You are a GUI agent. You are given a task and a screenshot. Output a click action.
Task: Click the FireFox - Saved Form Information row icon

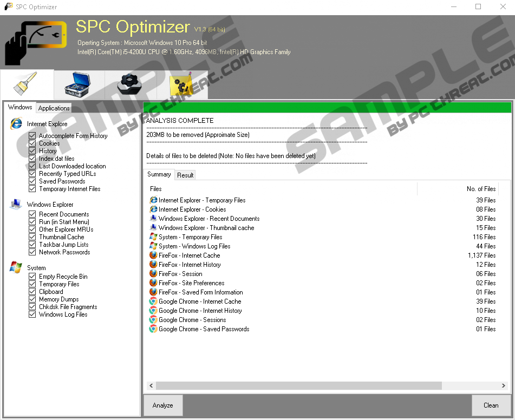(153, 292)
